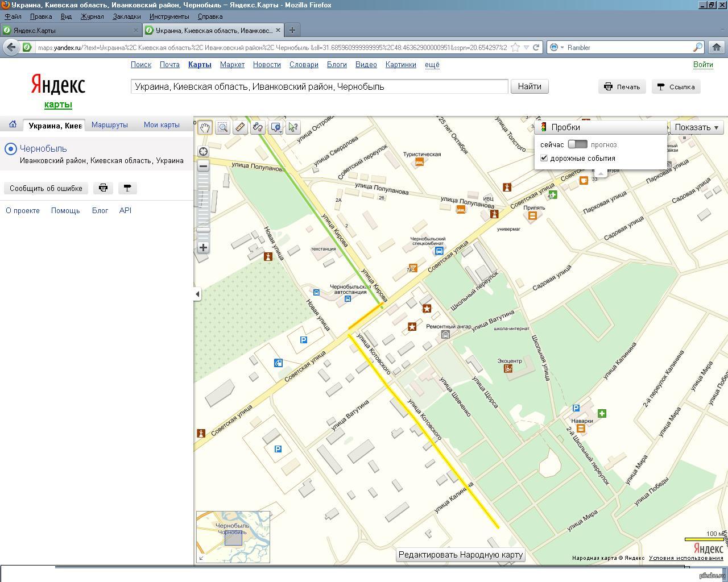Open the API link in sidebar
Screen dimensions: 728x582
click(125, 210)
